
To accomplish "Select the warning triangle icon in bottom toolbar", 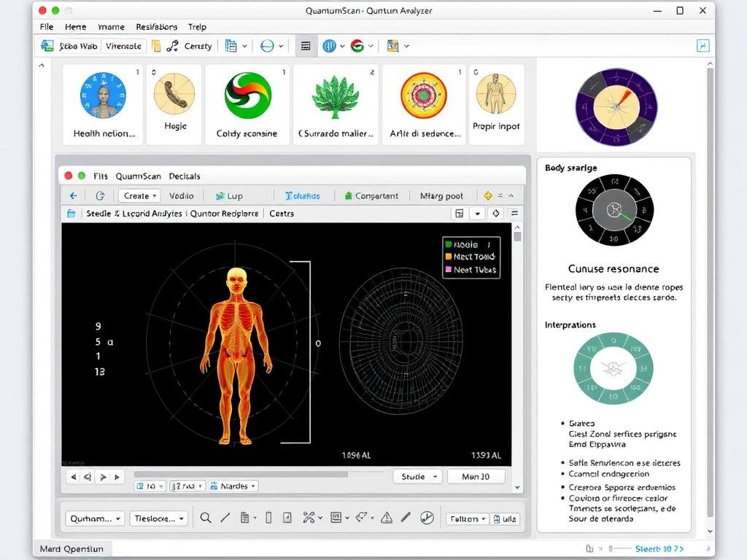I will coord(387,518).
